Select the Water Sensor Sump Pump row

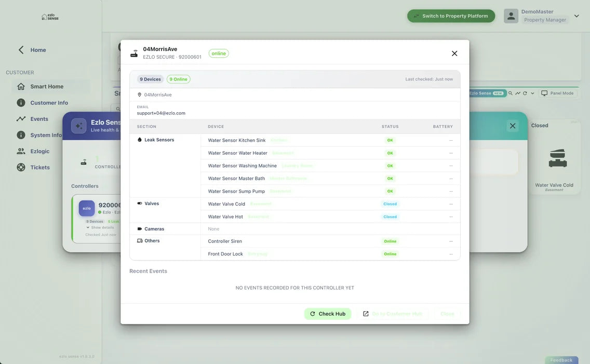click(x=330, y=192)
